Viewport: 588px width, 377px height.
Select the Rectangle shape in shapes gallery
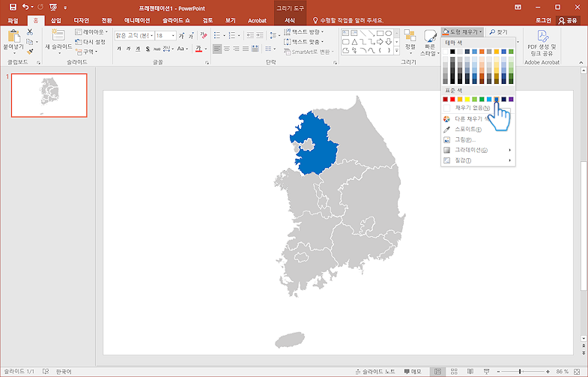click(380, 33)
